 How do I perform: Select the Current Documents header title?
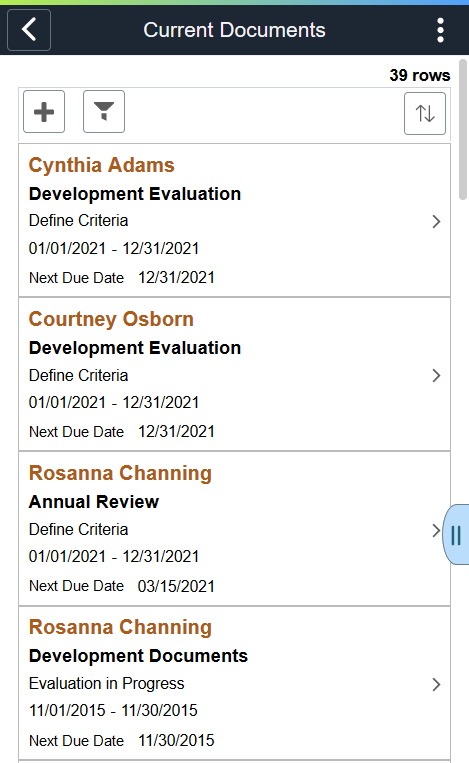pyautogui.click(x=234, y=30)
